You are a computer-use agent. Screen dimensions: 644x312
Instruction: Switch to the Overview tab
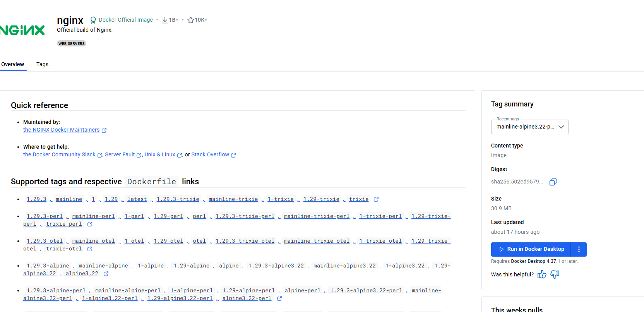click(x=13, y=64)
